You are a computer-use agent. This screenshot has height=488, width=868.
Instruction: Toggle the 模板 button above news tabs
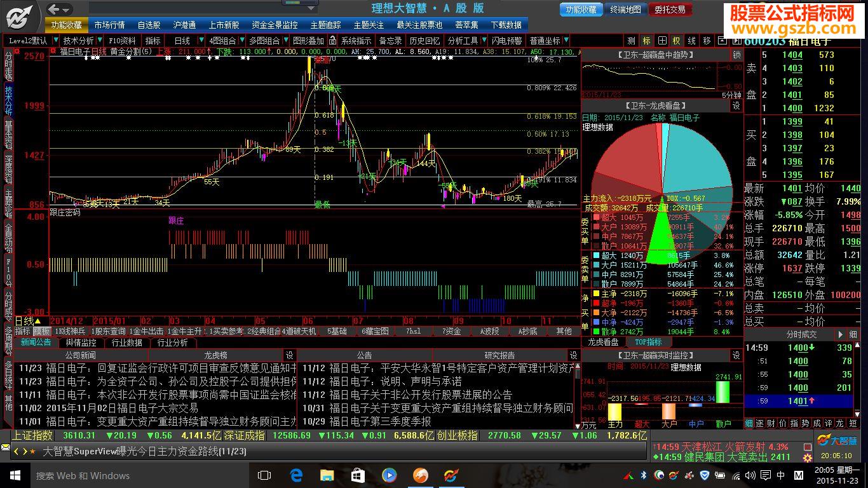point(42,331)
